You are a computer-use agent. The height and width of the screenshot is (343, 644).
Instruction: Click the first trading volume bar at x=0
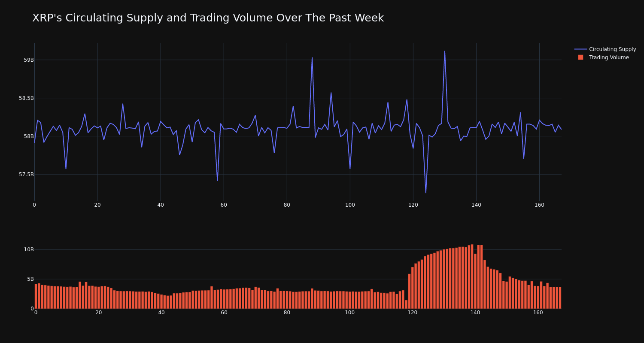pos(36,296)
